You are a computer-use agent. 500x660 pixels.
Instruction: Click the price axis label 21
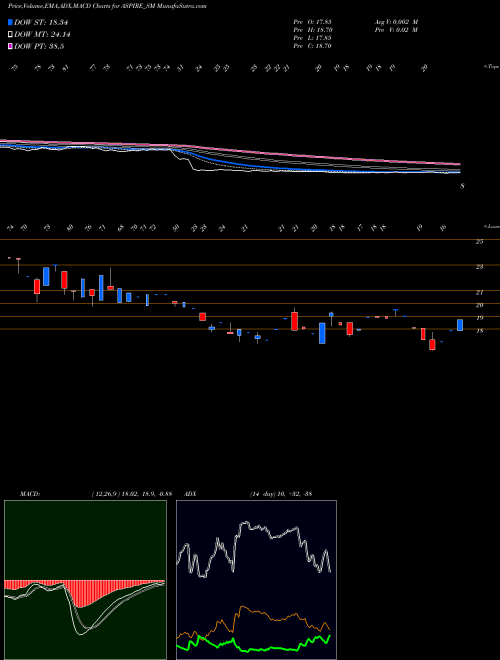click(x=479, y=293)
